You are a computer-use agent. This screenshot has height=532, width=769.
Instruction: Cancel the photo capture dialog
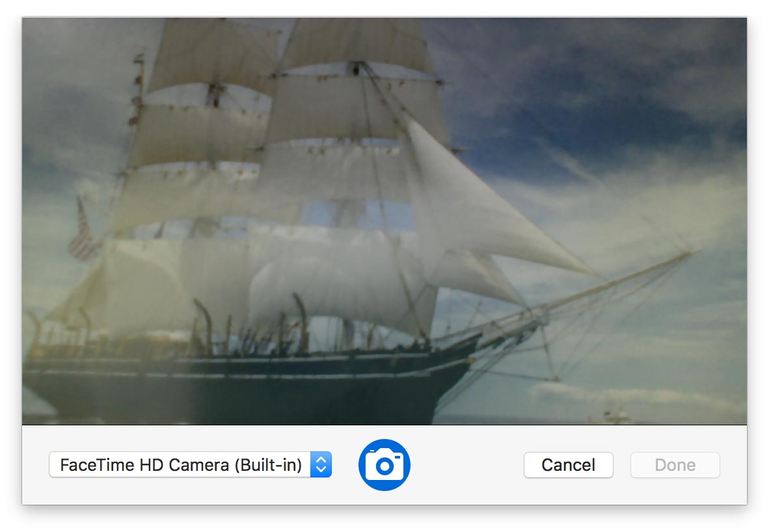click(569, 465)
